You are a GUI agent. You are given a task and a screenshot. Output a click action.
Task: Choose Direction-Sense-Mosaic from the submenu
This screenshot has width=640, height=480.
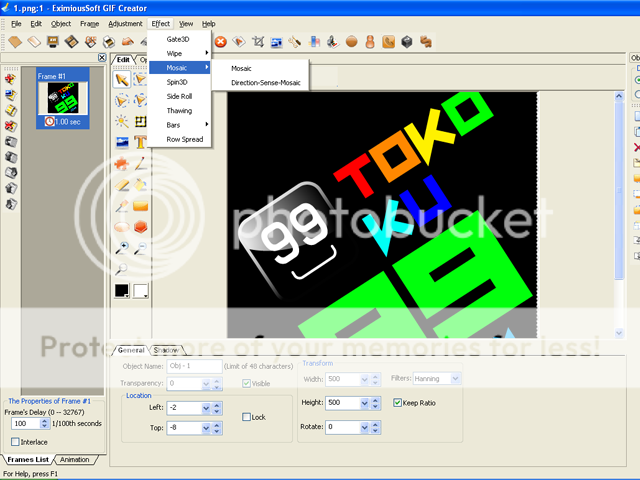(265, 82)
